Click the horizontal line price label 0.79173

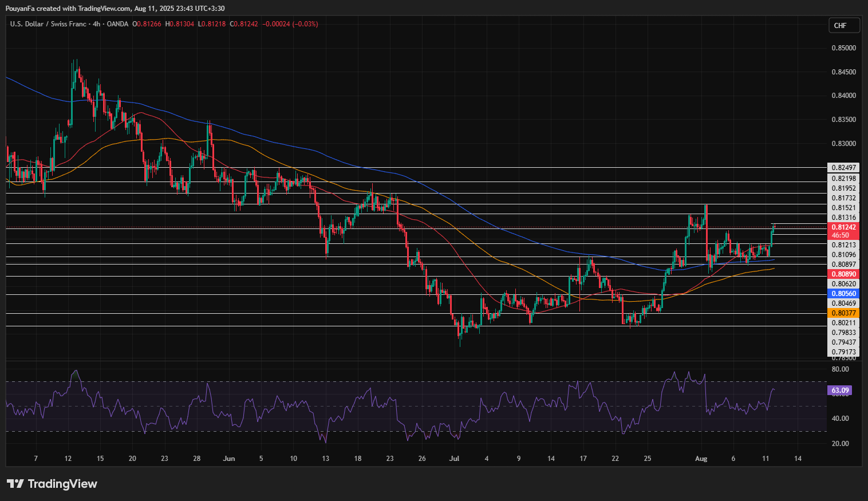coord(843,352)
